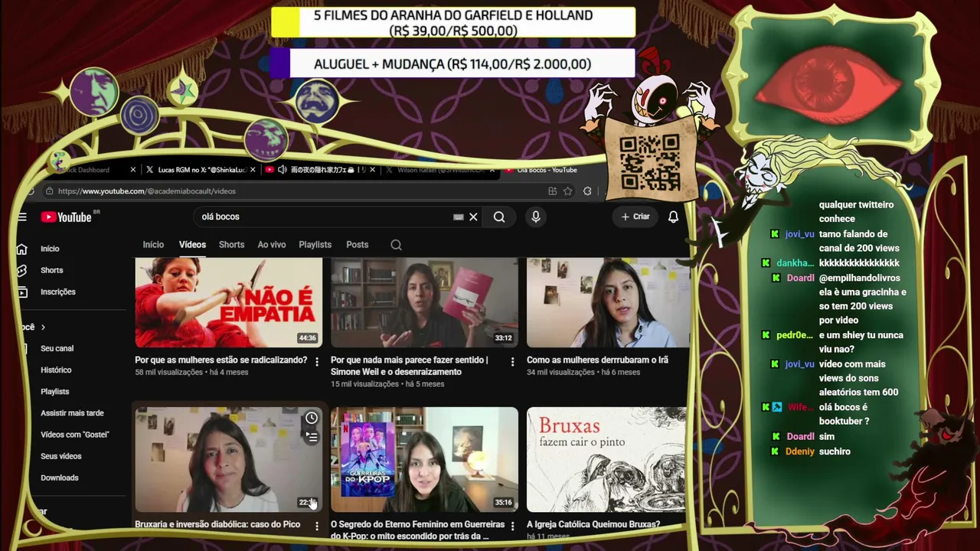
Task: Click chat username 'jovi_vu' on 'tamo falando' message
Action: 799,234
